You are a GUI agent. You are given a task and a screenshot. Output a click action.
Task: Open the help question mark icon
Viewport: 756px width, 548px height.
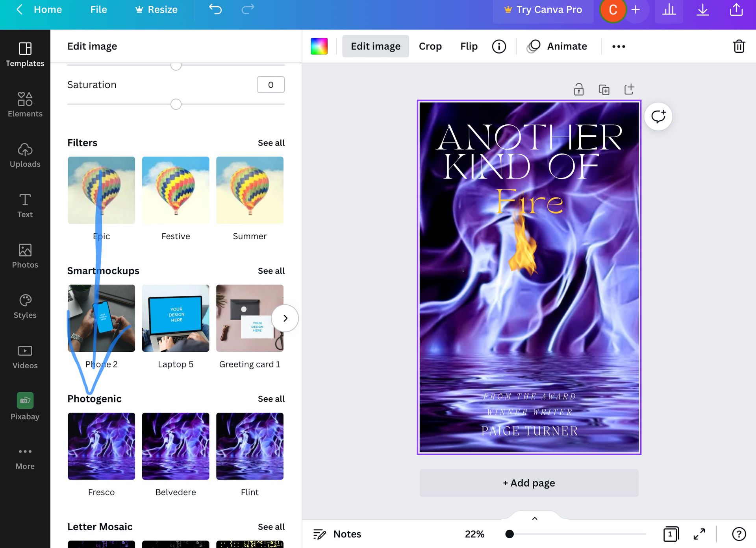pos(739,534)
